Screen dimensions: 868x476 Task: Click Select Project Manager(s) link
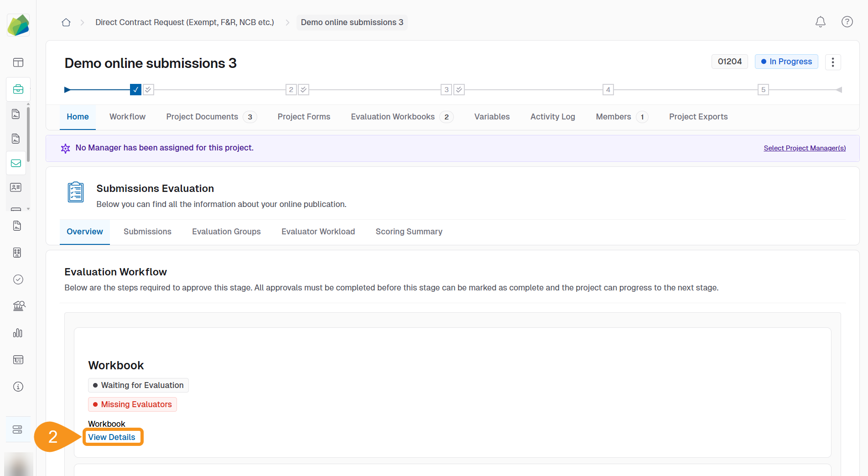[x=805, y=148]
